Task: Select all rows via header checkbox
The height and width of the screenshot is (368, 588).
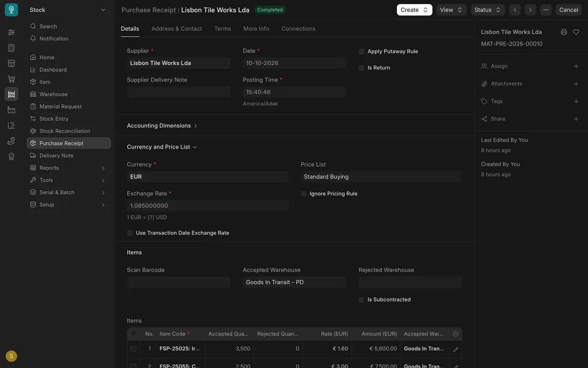Action: coord(134,333)
